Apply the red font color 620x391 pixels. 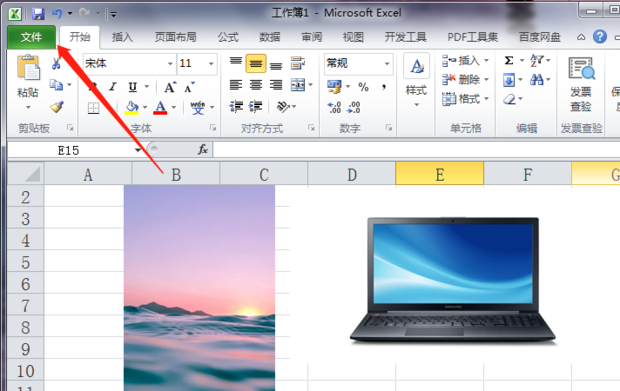160,107
